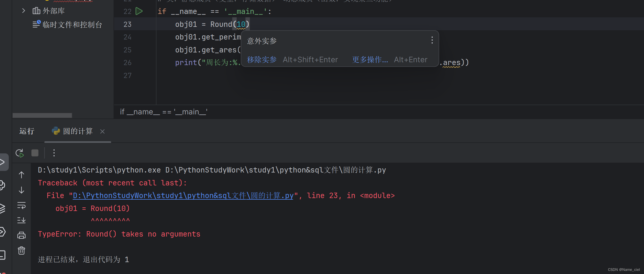
Task: Print the console output
Action: (x=21, y=235)
